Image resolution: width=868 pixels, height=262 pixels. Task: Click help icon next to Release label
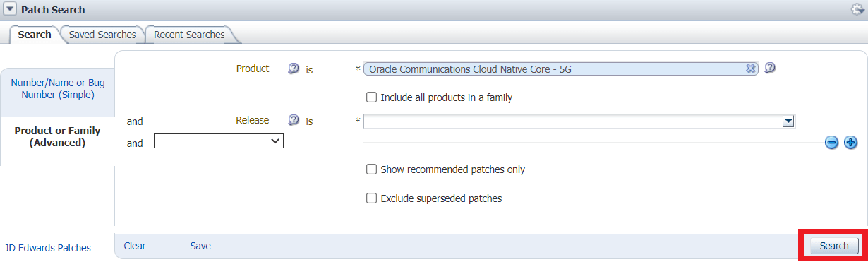point(294,121)
